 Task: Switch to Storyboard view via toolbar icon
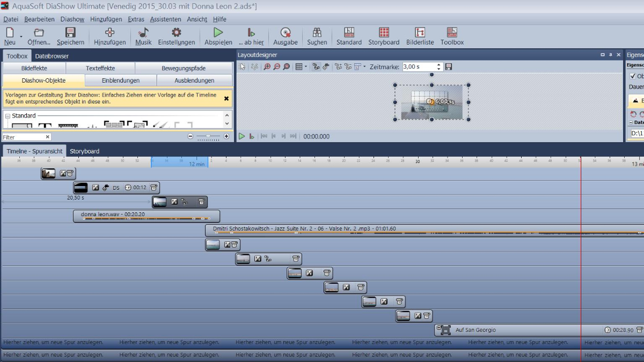(383, 36)
